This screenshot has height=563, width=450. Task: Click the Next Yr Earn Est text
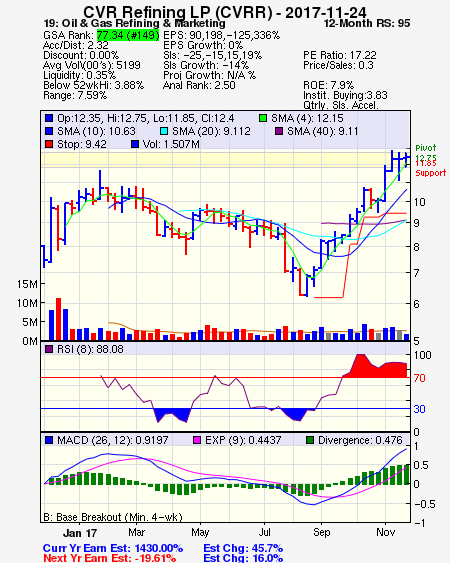pos(110,558)
